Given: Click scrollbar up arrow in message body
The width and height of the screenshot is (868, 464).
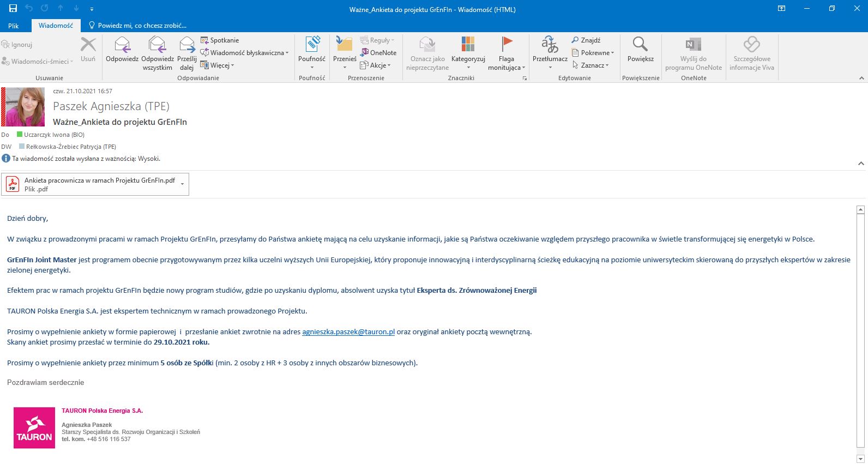Looking at the screenshot, I should pyautogui.click(x=861, y=209).
